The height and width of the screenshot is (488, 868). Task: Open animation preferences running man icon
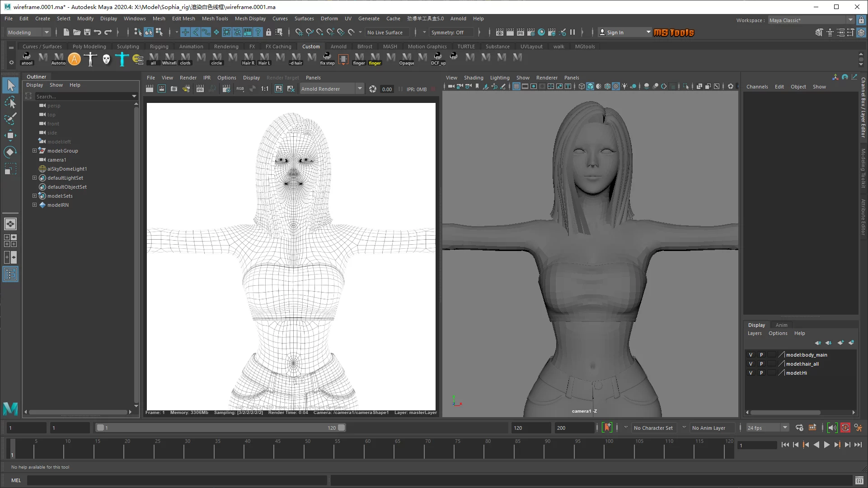858,428
